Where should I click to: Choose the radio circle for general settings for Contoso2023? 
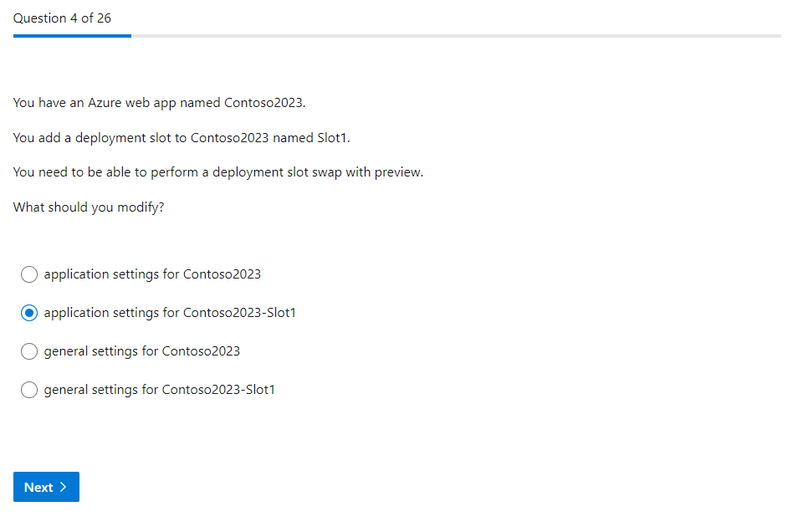click(29, 351)
